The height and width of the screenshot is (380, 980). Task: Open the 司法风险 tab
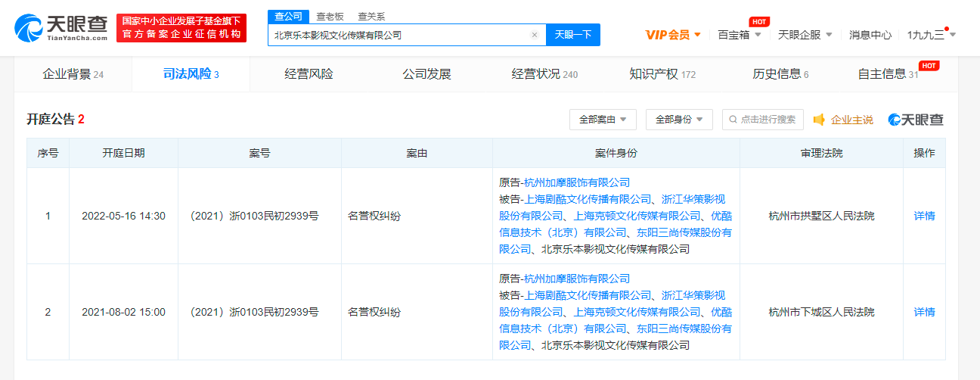coord(191,74)
